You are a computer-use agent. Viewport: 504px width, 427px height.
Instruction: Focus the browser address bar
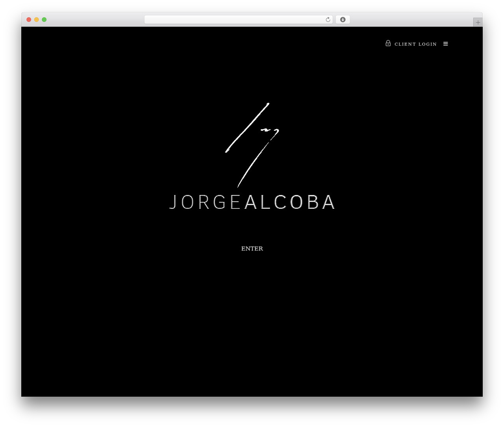pyautogui.click(x=238, y=20)
